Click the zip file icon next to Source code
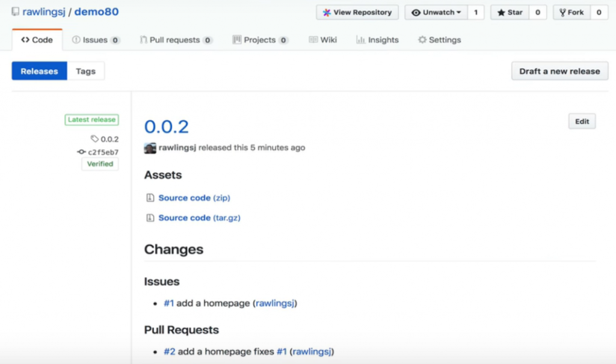Viewport: 616px width, 364px height. pyautogui.click(x=150, y=198)
